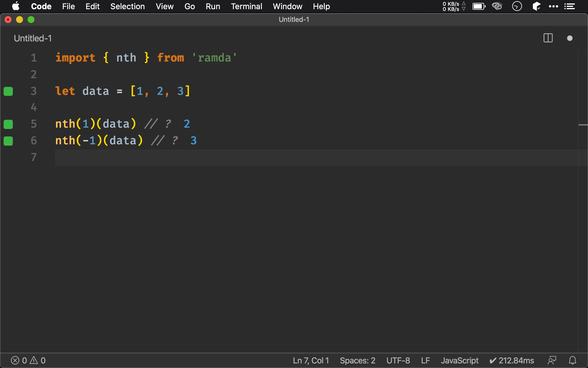Click the Quokka 212.84ms run time status
Image resolution: width=588 pixels, height=368 pixels.
point(512,361)
